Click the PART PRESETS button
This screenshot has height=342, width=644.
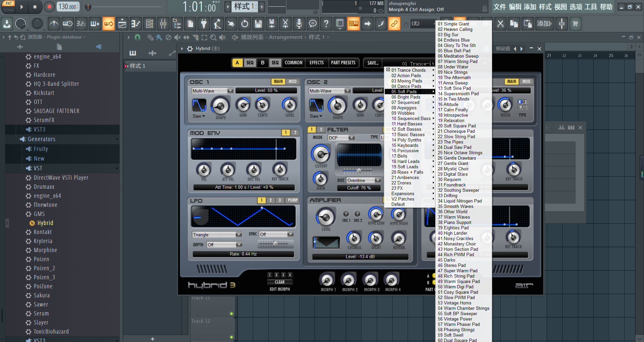(x=343, y=63)
